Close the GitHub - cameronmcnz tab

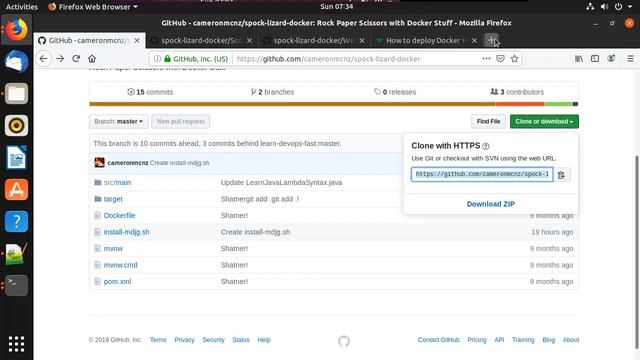pos(137,40)
